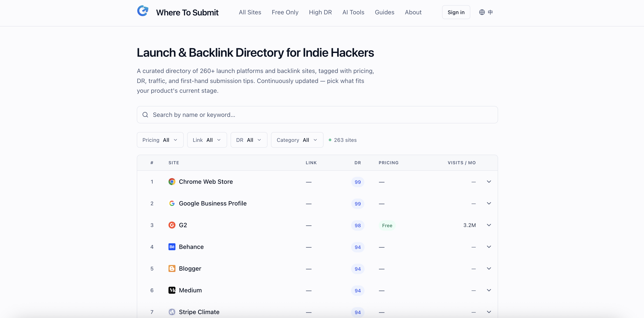Select High DR in the navbar

320,12
